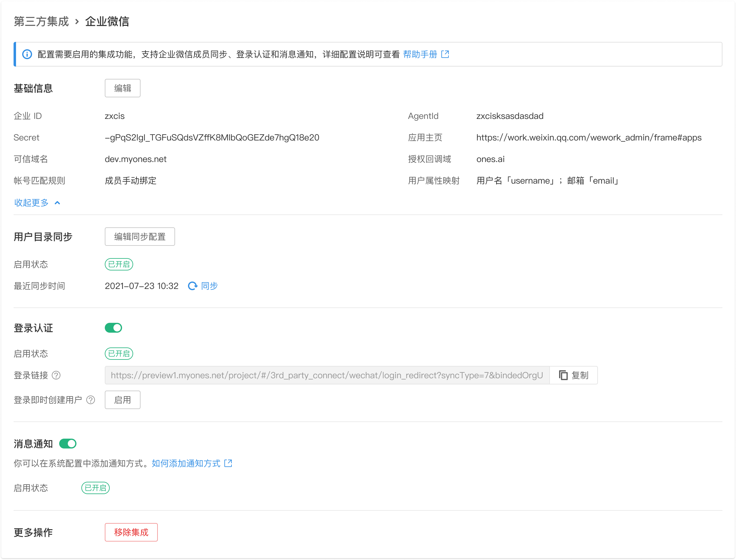
Task: Click the 已开启 badge under 用户目录同步
Action: coord(119,264)
